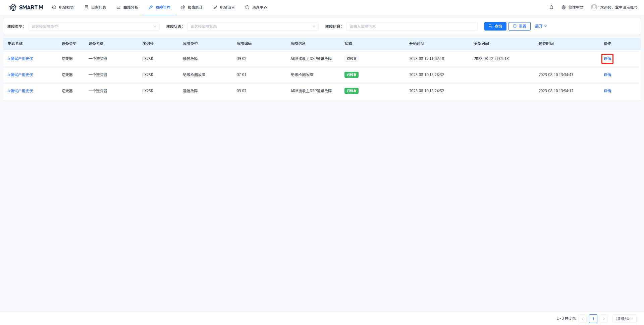This screenshot has width=644, height=325.
Task: Open lz测试户用光伏 link in first row
Action: 20,59
